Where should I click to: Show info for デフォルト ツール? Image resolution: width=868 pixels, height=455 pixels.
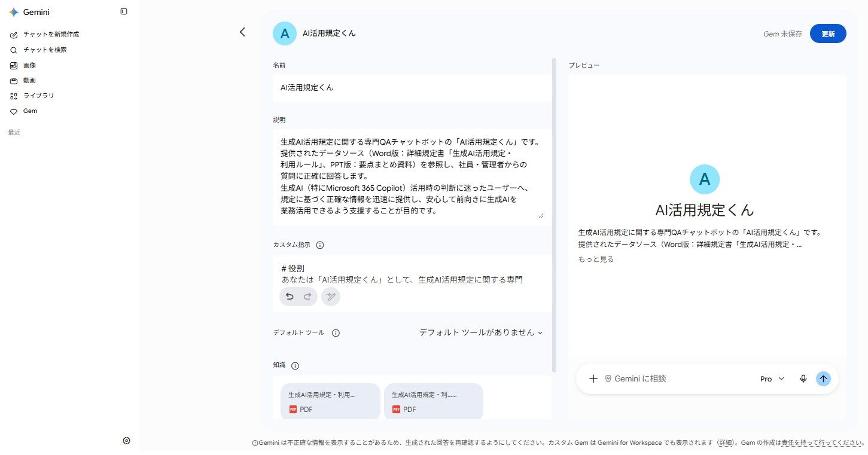tap(336, 333)
